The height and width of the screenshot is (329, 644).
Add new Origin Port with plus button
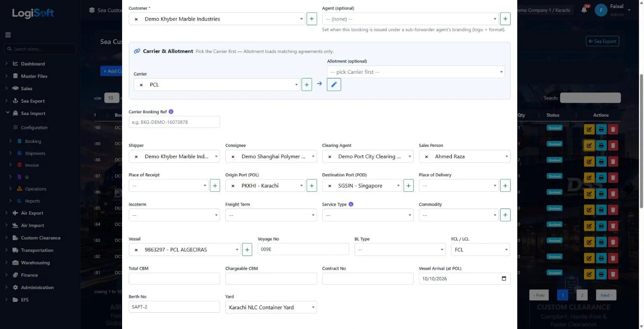[312, 185]
